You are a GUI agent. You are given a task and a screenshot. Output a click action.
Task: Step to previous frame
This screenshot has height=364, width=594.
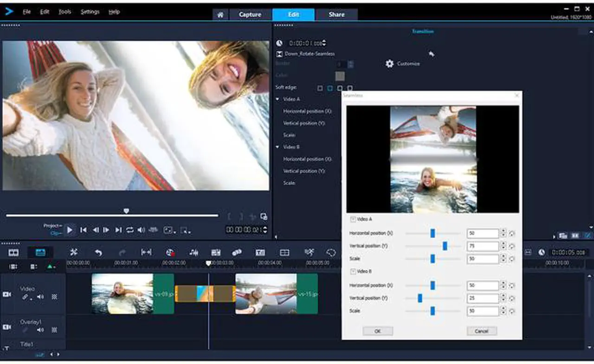point(95,230)
